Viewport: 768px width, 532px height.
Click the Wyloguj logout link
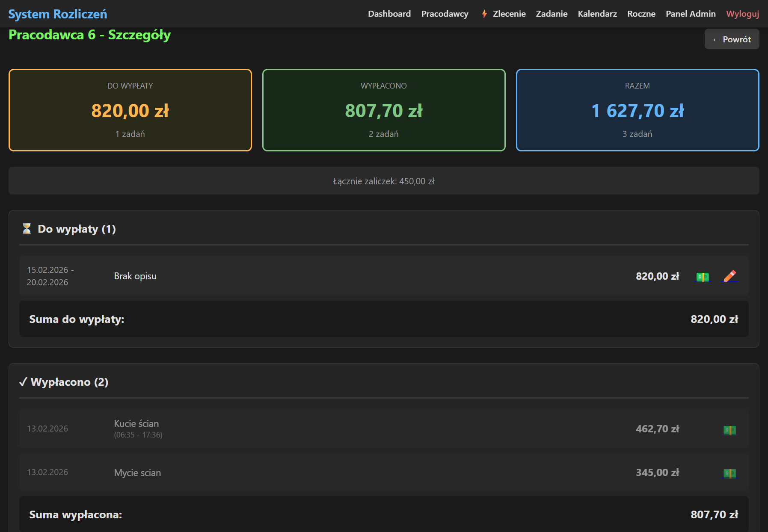tap(742, 14)
